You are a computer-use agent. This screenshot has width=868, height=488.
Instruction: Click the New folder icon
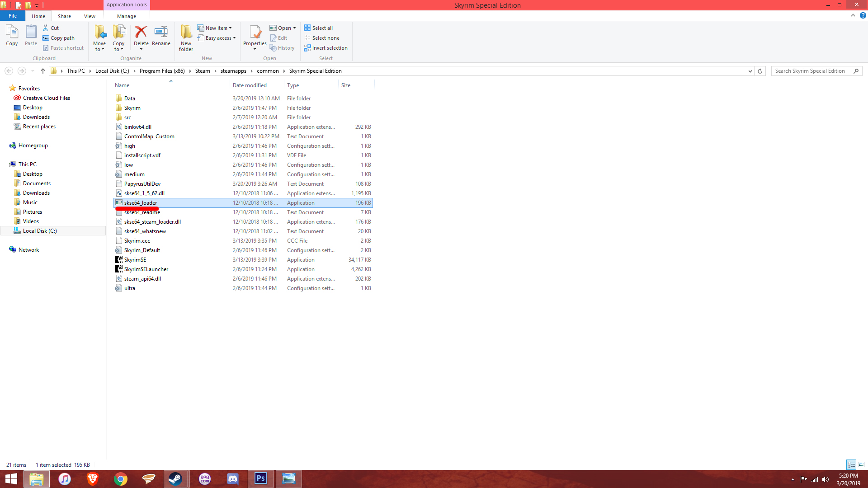[186, 33]
